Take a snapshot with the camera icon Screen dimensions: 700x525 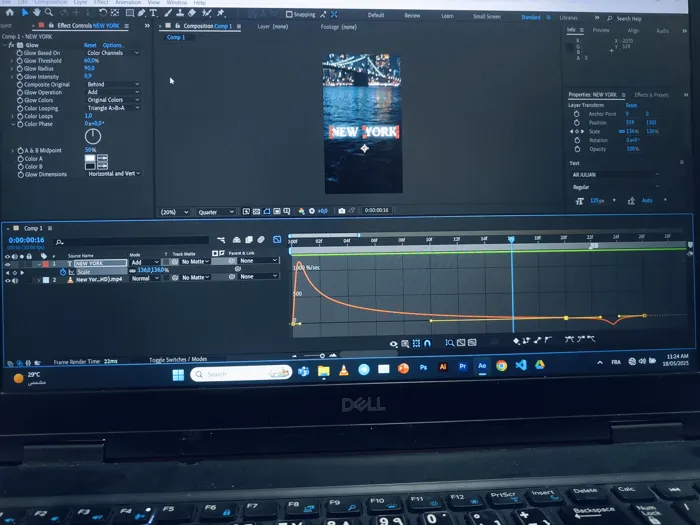[342, 211]
